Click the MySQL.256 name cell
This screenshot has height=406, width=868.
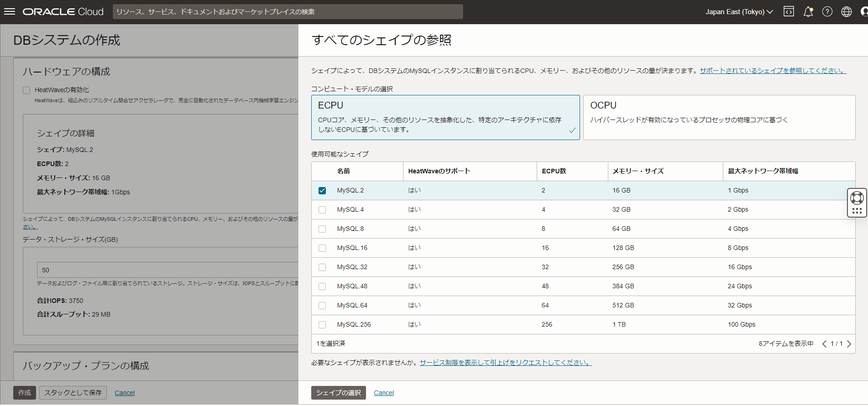pyautogui.click(x=354, y=325)
